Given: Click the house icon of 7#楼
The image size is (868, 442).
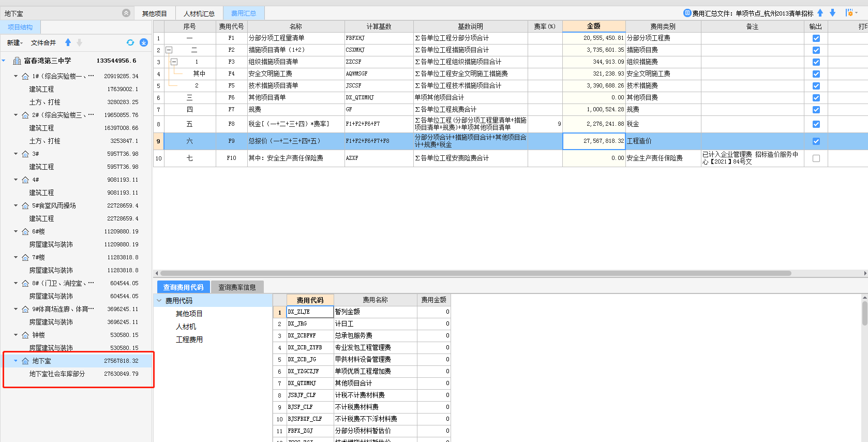Looking at the screenshot, I should (x=25, y=257).
